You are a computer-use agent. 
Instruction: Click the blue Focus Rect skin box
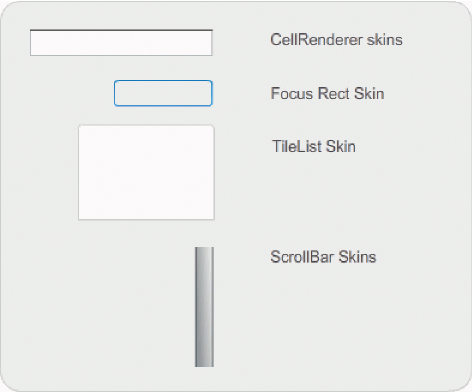coord(163,93)
